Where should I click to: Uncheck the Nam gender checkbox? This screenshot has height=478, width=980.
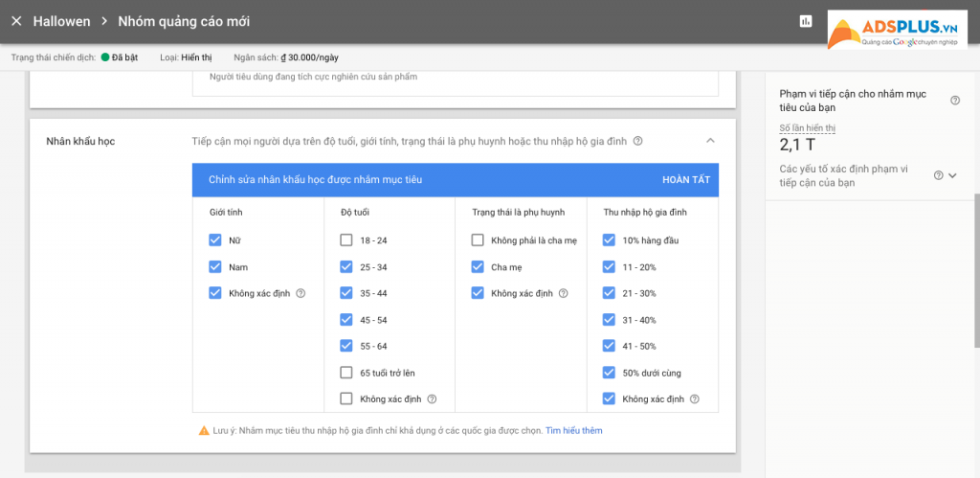click(215, 266)
